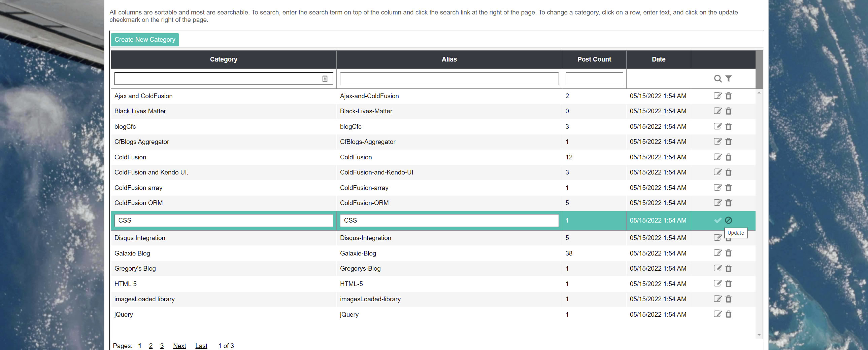Edit the ColdFusion ORM category
This screenshot has height=350, width=868.
point(718,203)
